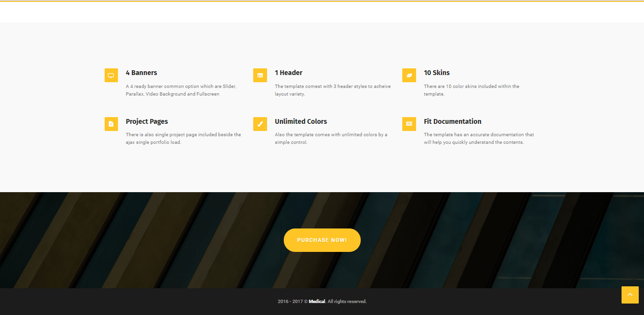Viewport: 644px width, 315px height.
Task: Click the description text under Project Pages
Action: (183, 139)
